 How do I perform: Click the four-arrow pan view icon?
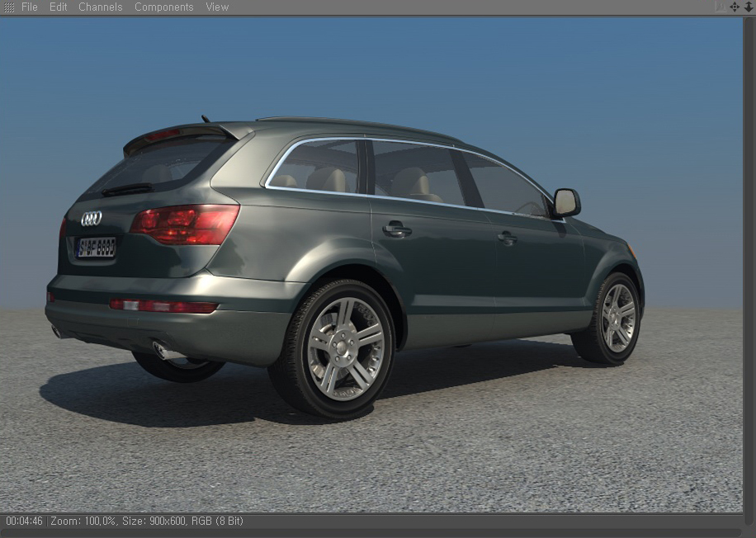click(x=735, y=7)
